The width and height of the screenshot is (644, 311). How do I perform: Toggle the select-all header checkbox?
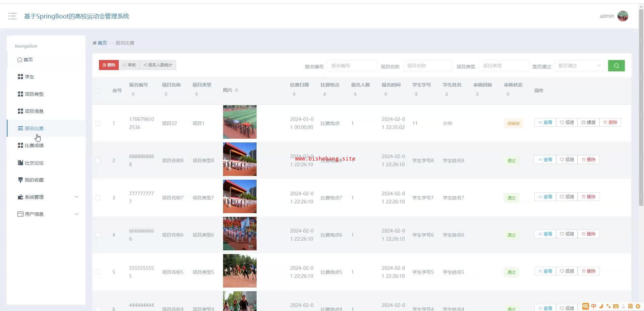98,90
